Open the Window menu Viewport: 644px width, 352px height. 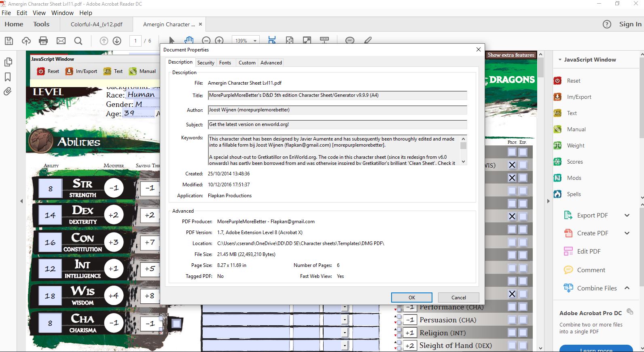click(x=62, y=13)
